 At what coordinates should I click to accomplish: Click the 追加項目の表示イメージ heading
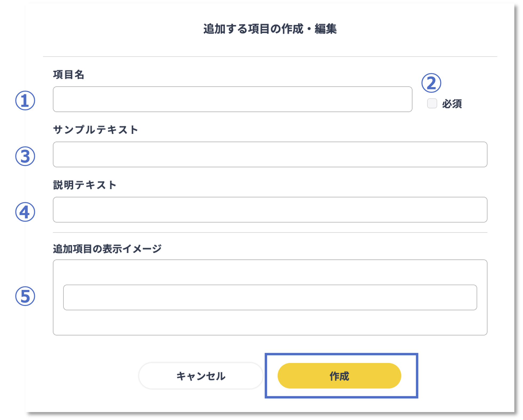(107, 249)
